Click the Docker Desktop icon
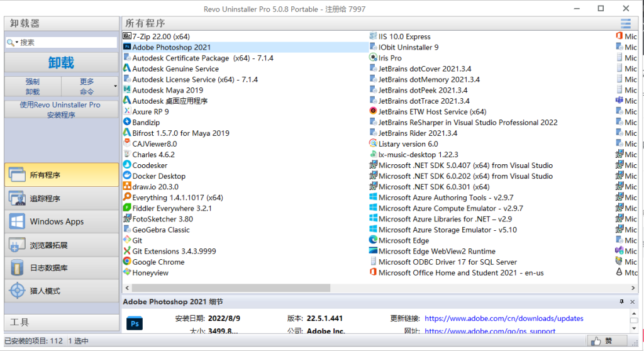This screenshot has width=644, height=351. point(127,175)
